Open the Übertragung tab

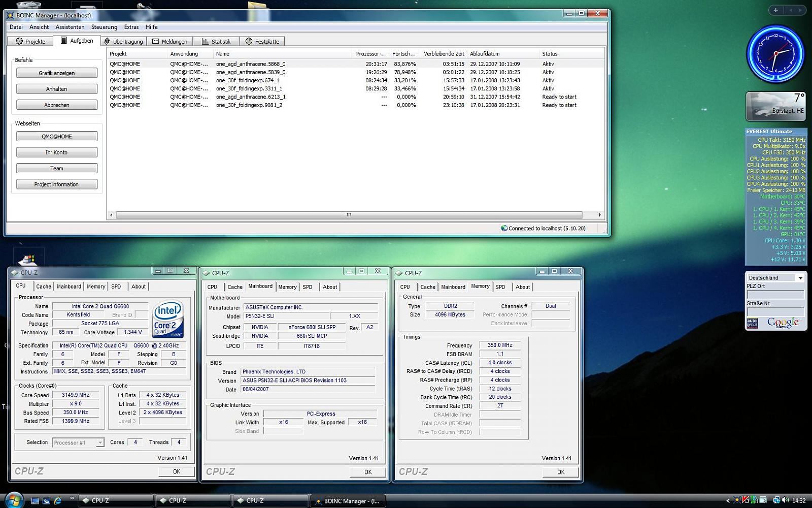pos(123,41)
